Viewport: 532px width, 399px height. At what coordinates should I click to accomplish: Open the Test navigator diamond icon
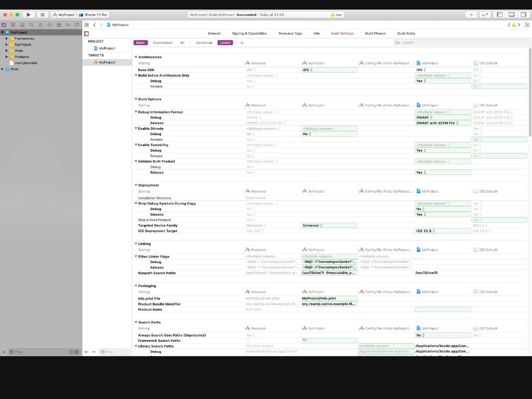(49, 25)
